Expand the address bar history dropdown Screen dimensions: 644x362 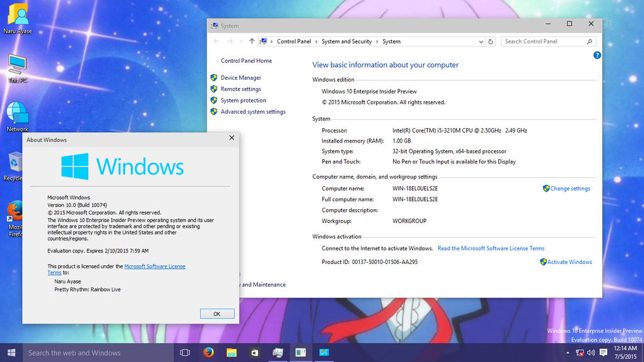tap(481, 41)
